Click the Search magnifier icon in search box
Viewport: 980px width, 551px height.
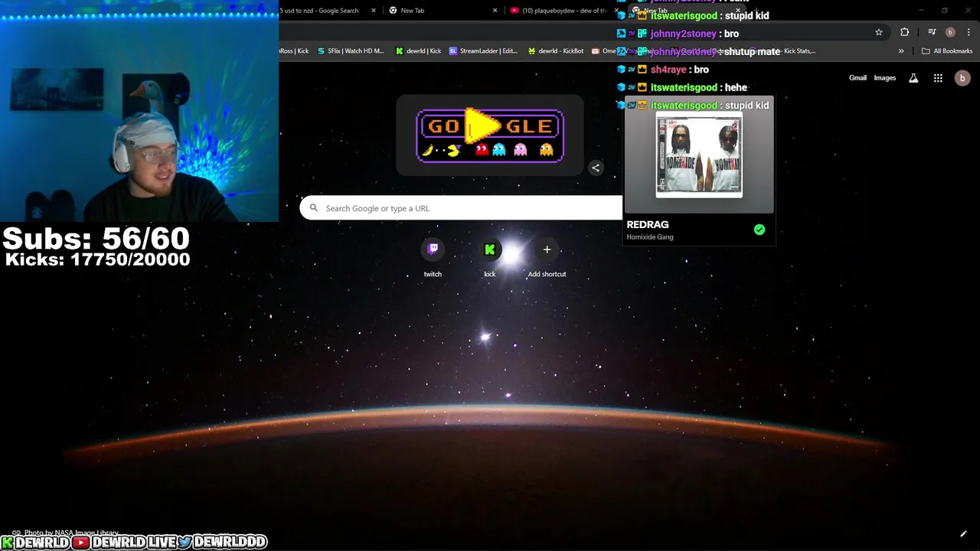pyautogui.click(x=313, y=207)
